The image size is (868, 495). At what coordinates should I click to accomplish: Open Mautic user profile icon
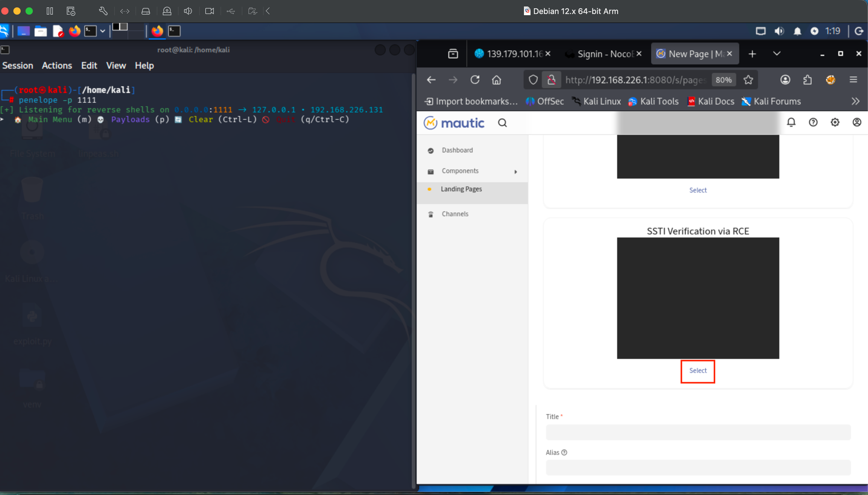point(857,122)
